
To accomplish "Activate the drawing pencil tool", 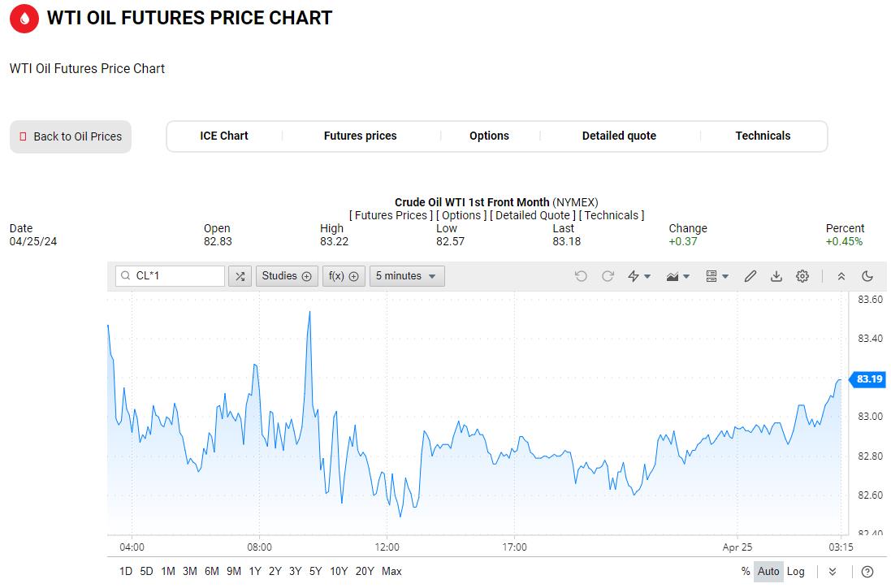I will click(x=750, y=276).
